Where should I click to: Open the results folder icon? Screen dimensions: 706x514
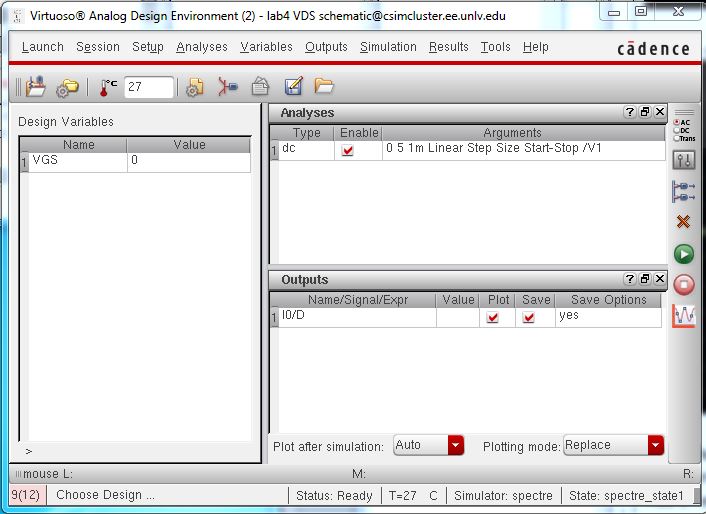324,86
